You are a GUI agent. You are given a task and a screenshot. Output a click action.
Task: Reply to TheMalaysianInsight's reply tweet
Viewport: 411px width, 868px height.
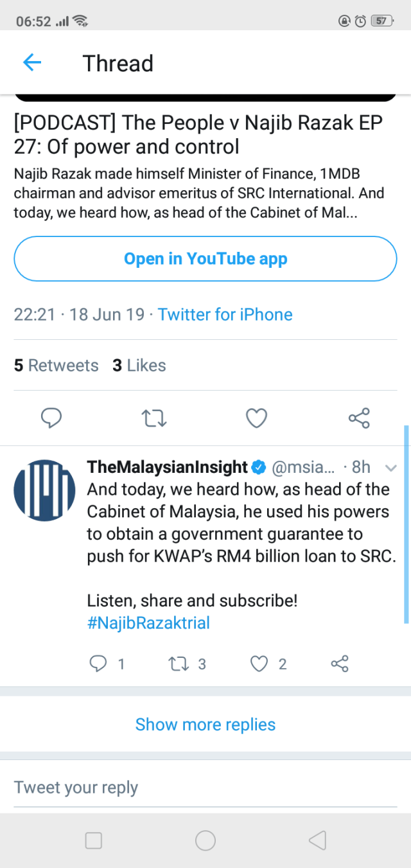[x=98, y=664]
